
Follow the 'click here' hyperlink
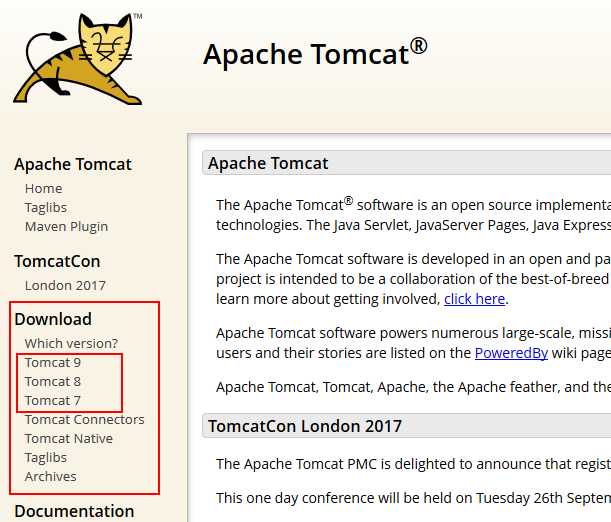pos(475,299)
